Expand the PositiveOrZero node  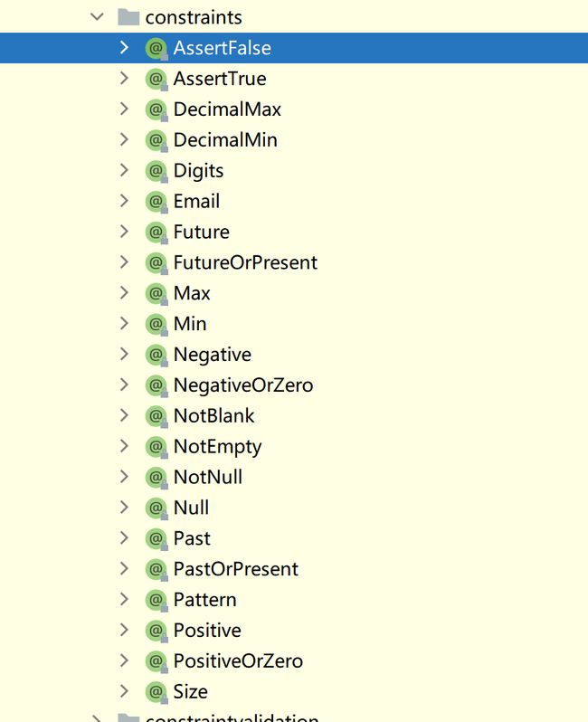pos(124,660)
